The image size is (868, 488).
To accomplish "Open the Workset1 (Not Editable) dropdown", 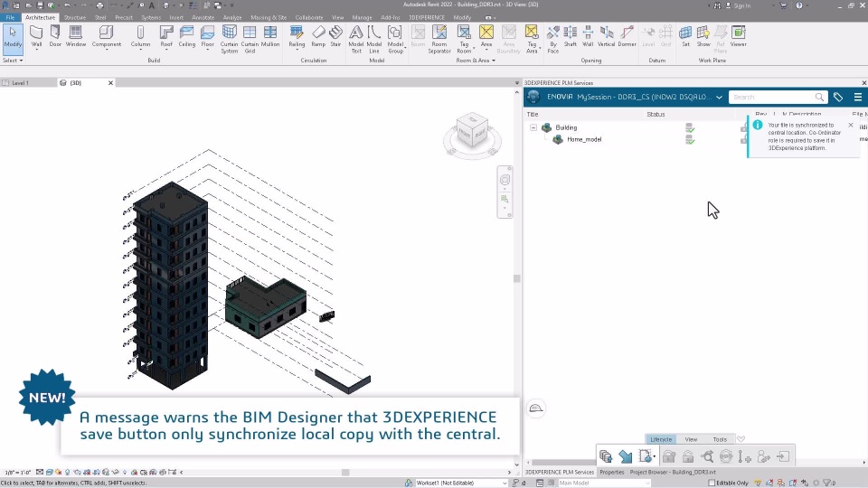I will 505,483.
